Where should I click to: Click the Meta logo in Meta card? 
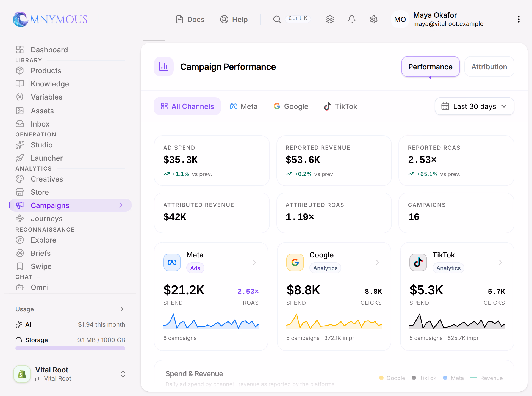coord(172,262)
